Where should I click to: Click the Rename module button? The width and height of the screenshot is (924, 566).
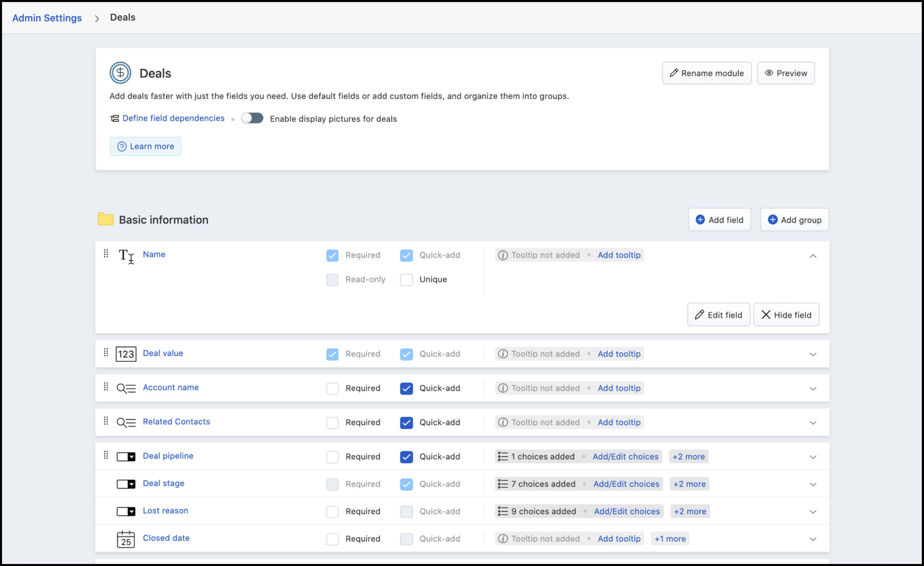706,73
